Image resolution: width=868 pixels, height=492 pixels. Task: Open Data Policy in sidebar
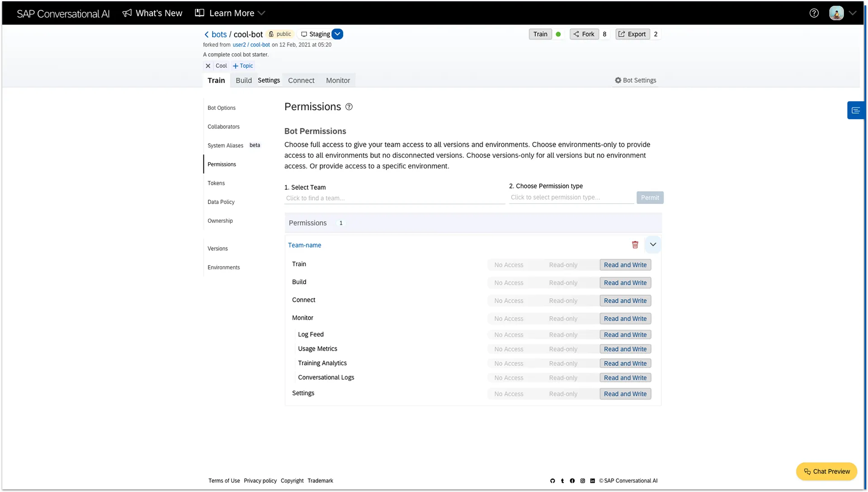click(x=221, y=202)
